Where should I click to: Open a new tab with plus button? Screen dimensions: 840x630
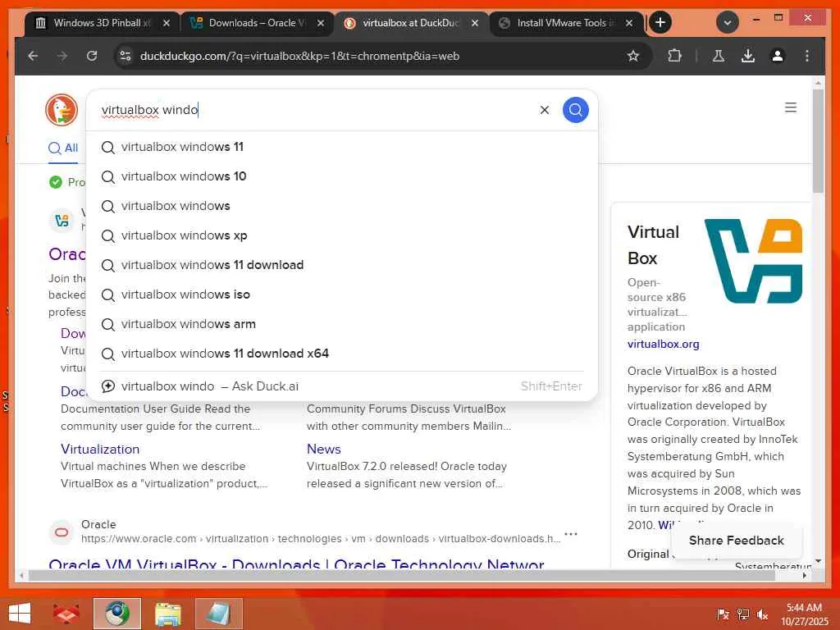point(660,22)
